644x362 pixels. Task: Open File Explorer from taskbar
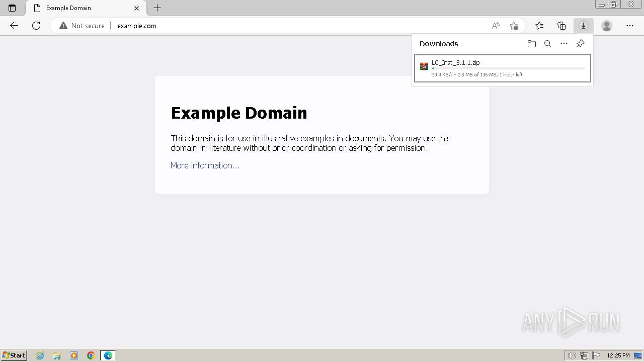coord(57,355)
